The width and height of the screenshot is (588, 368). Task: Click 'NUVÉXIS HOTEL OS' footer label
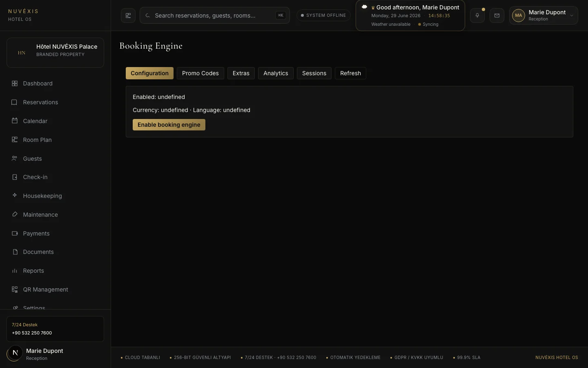coord(557,357)
